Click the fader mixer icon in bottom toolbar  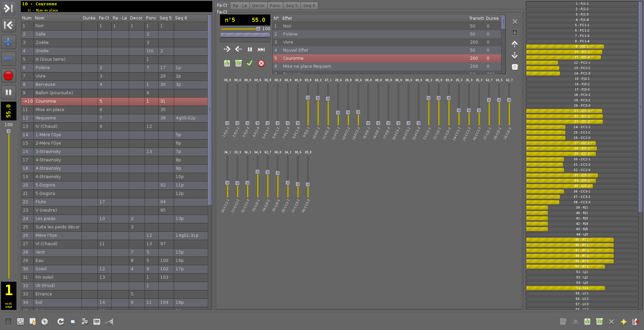(x=20, y=322)
